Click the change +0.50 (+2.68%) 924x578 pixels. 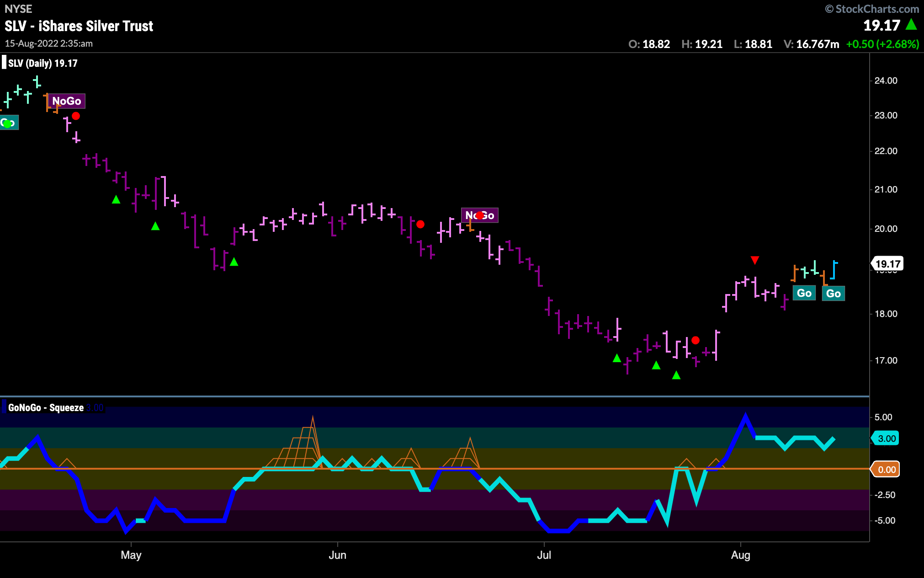[x=882, y=44]
